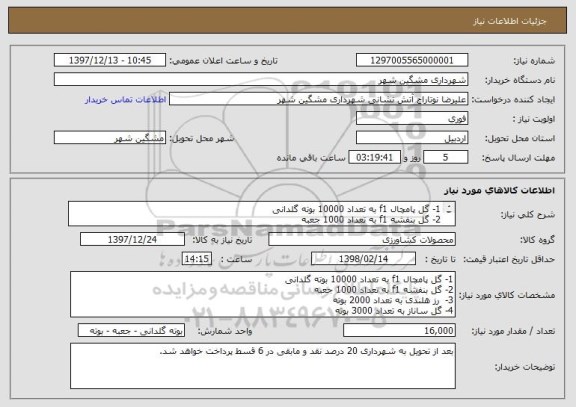576x407 pixels.
Task: Click the label اولویت نیاز
Action: [534, 119]
